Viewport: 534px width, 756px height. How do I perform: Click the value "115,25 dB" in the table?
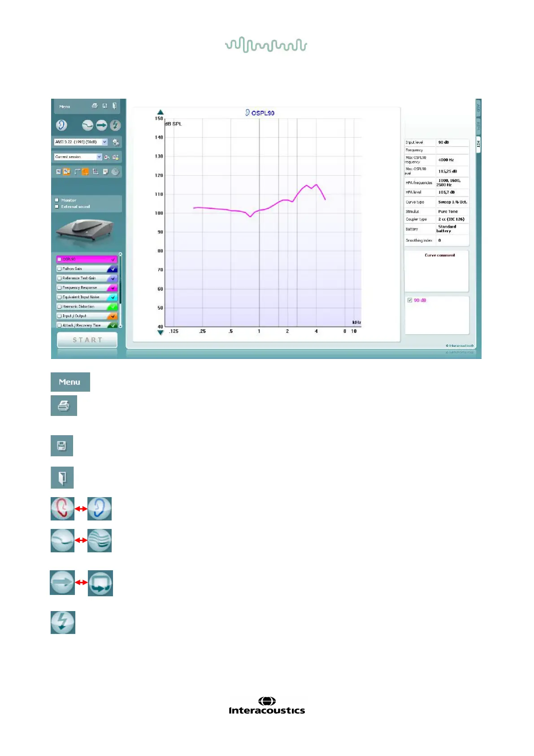(x=447, y=171)
